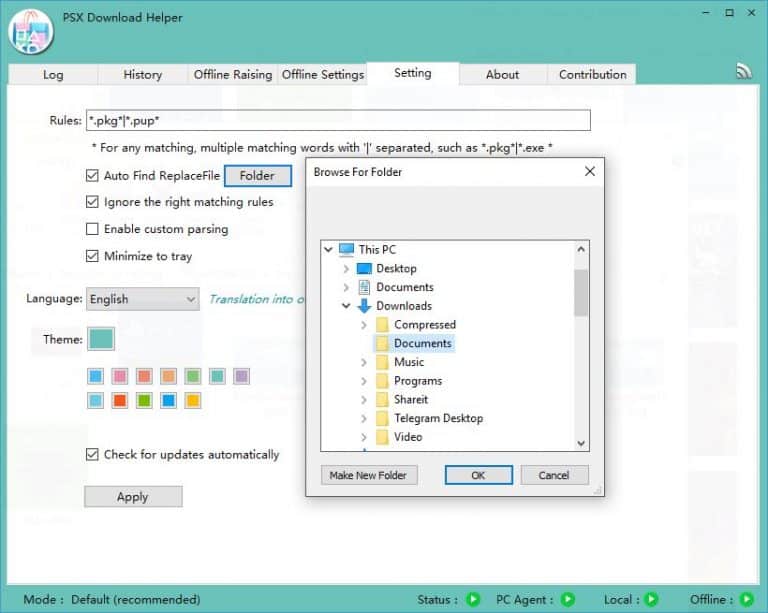Switch to the History tab
Screen dimensions: 768x613
(142, 74)
